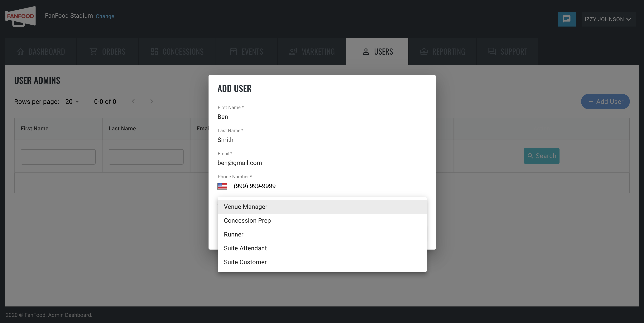Switch to the Orders tab

coord(108,52)
